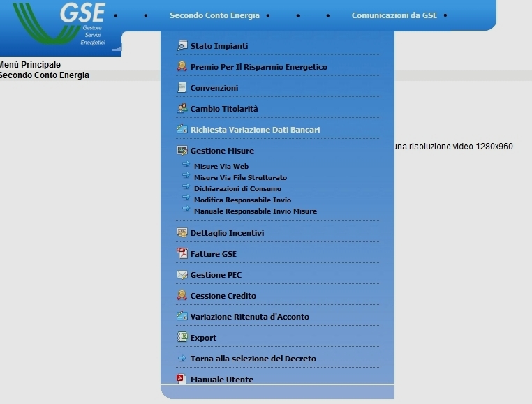Go to Dichiarazioni di Consumo
The width and height of the screenshot is (532, 404).
click(x=237, y=189)
